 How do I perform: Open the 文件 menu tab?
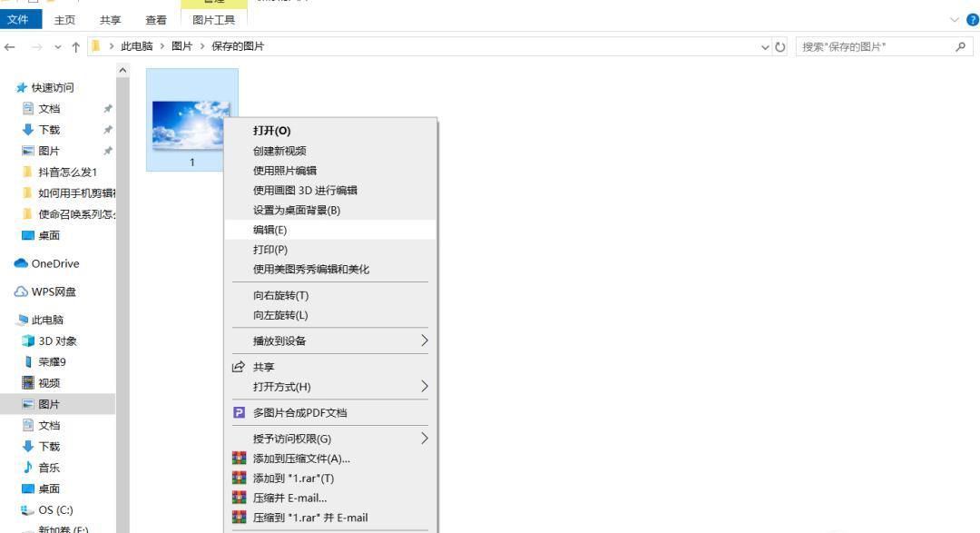pyautogui.click(x=20, y=19)
